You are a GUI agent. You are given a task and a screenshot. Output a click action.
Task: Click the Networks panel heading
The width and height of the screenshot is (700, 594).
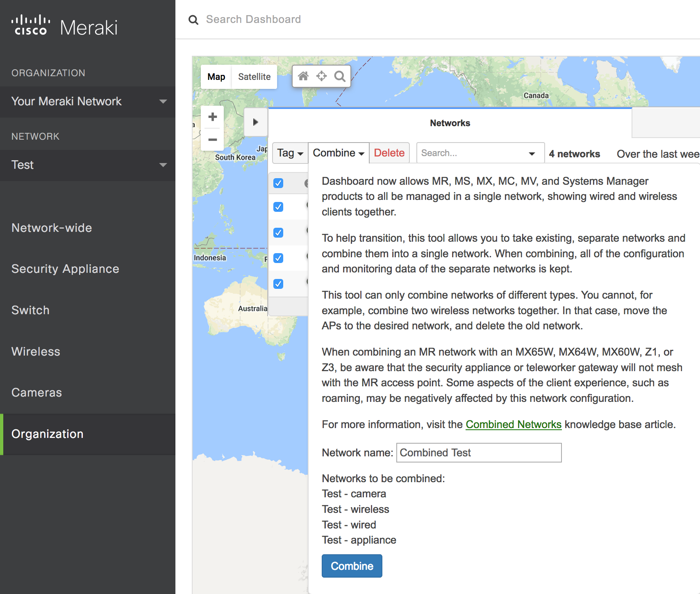(x=450, y=123)
